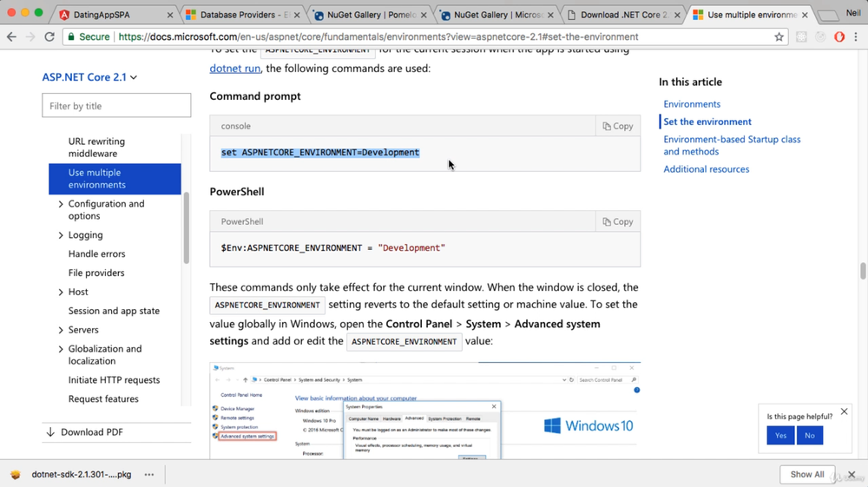Jump to Environment-based Startup class link

732,146
